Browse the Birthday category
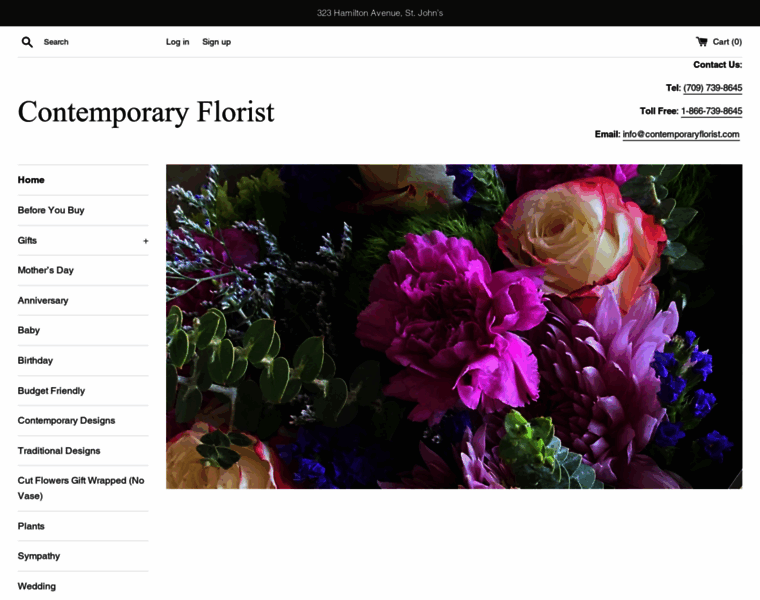Viewport: 760px width, 600px height. 35,361
